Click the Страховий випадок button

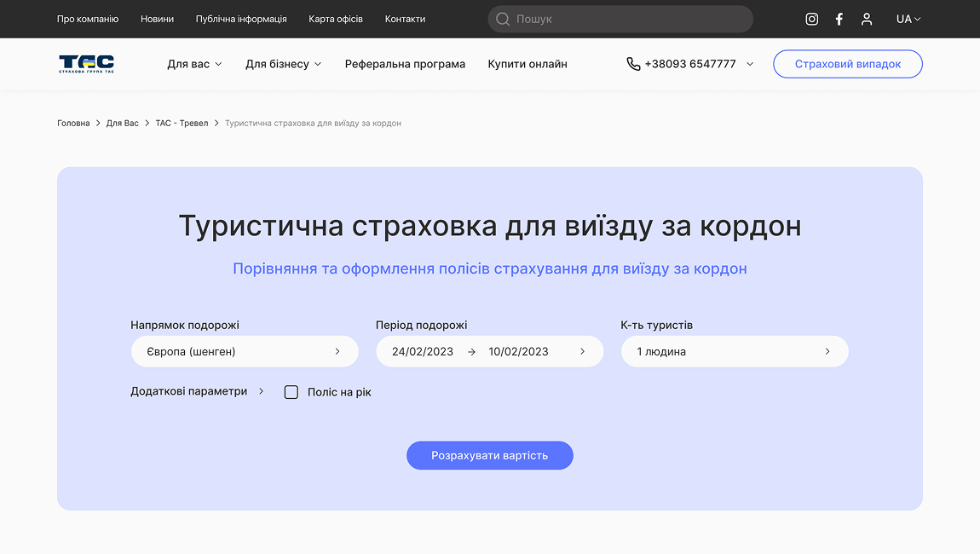pos(847,63)
